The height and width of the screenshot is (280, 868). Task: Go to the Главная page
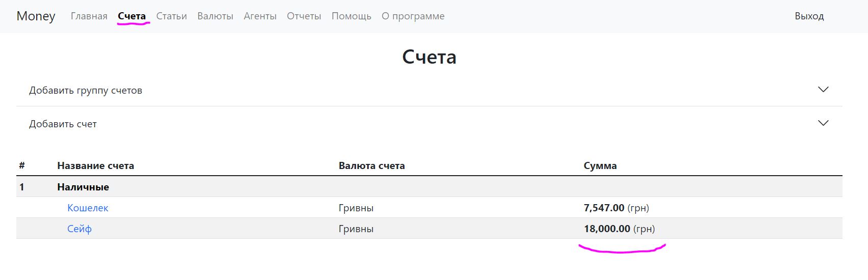pos(89,16)
